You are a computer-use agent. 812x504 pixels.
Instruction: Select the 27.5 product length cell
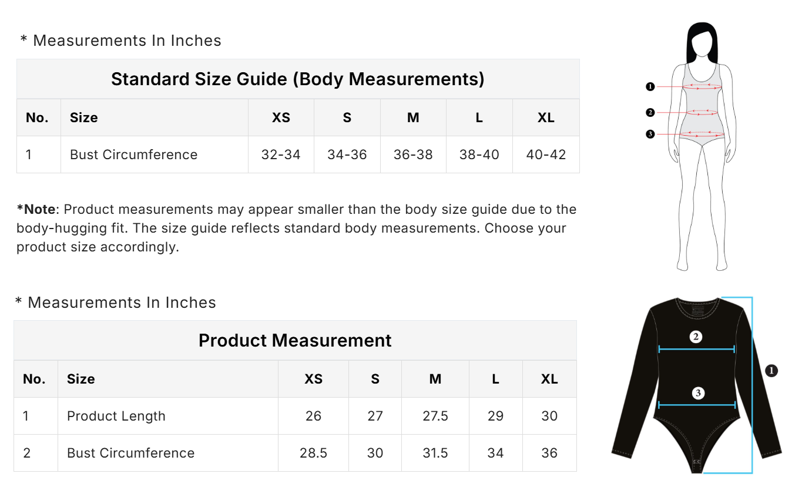pos(435,416)
